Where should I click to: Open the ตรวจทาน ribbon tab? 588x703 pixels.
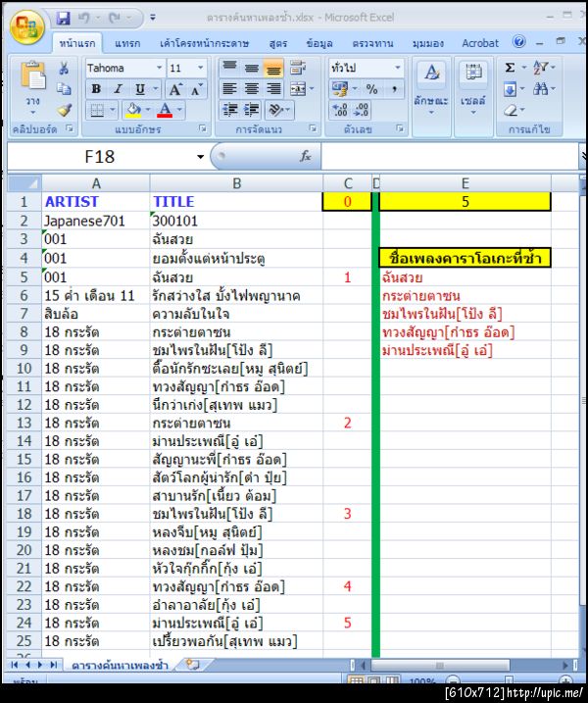372,43
